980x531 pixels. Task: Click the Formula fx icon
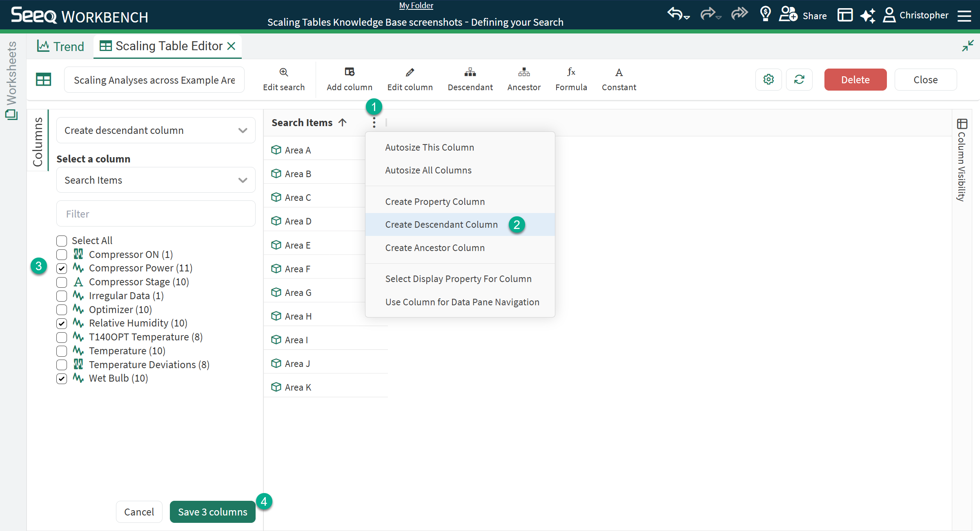click(571, 72)
